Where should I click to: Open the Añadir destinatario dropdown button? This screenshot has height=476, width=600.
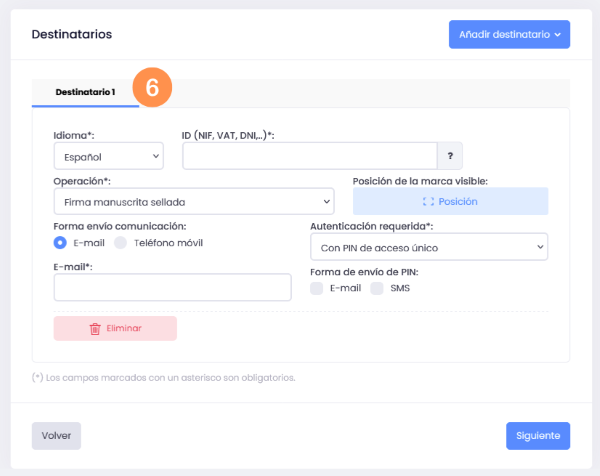tap(509, 34)
